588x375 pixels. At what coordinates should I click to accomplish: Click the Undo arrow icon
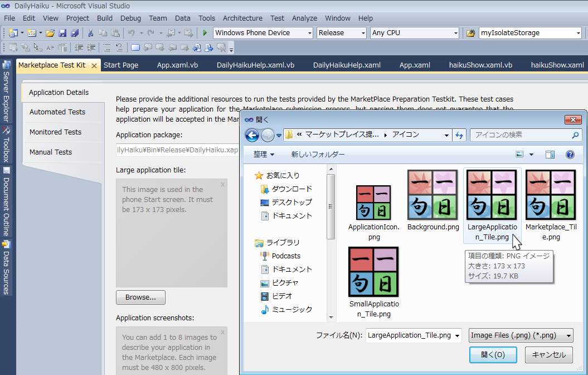point(131,33)
